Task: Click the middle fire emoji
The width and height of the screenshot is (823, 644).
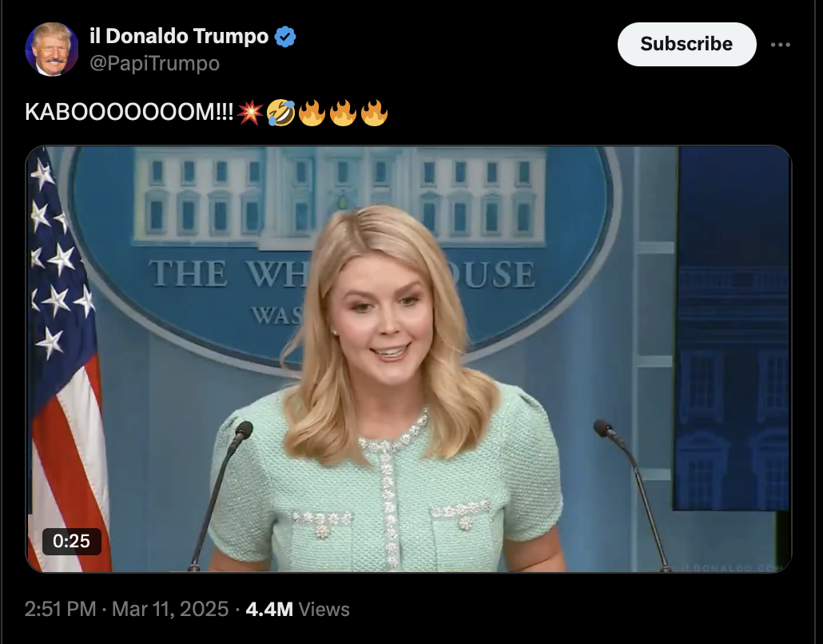Action: (x=344, y=113)
